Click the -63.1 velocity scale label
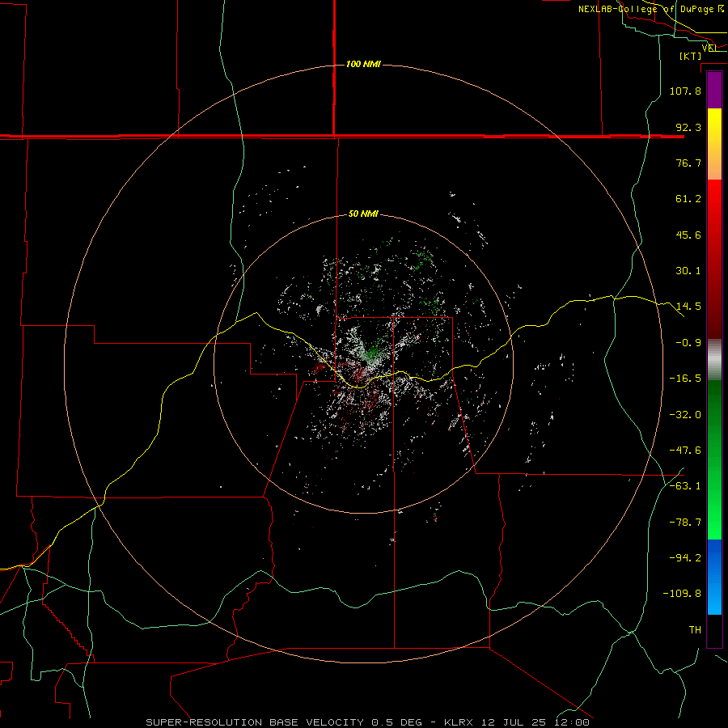728x728 pixels. coord(685,486)
